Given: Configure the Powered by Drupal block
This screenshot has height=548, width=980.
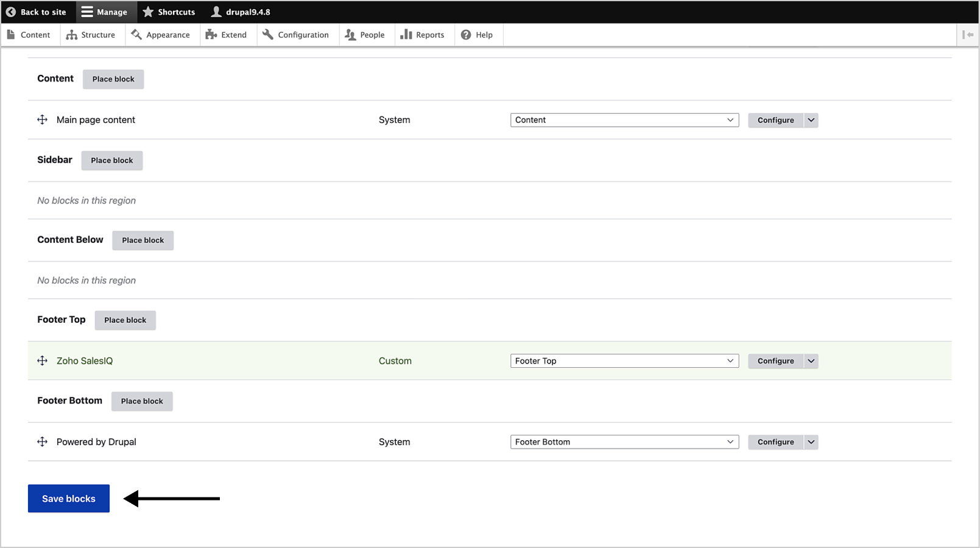Looking at the screenshot, I should pyautogui.click(x=776, y=442).
